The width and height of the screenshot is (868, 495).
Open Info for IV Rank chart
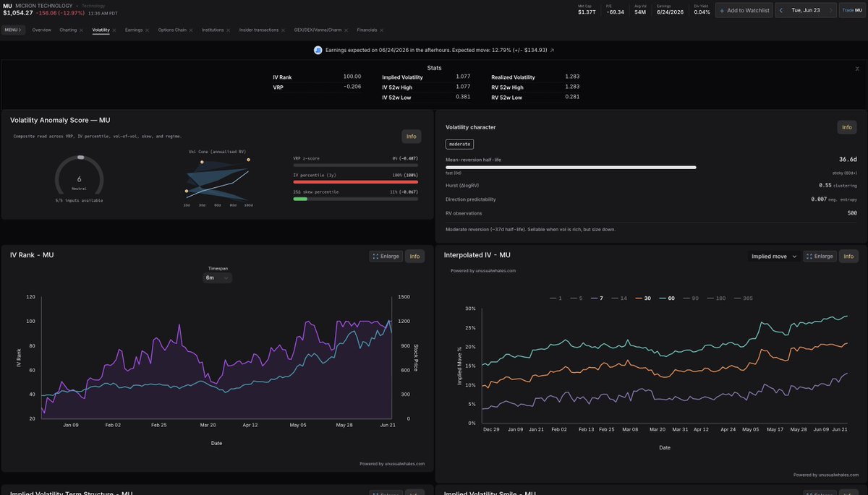(x=414, y=256)
